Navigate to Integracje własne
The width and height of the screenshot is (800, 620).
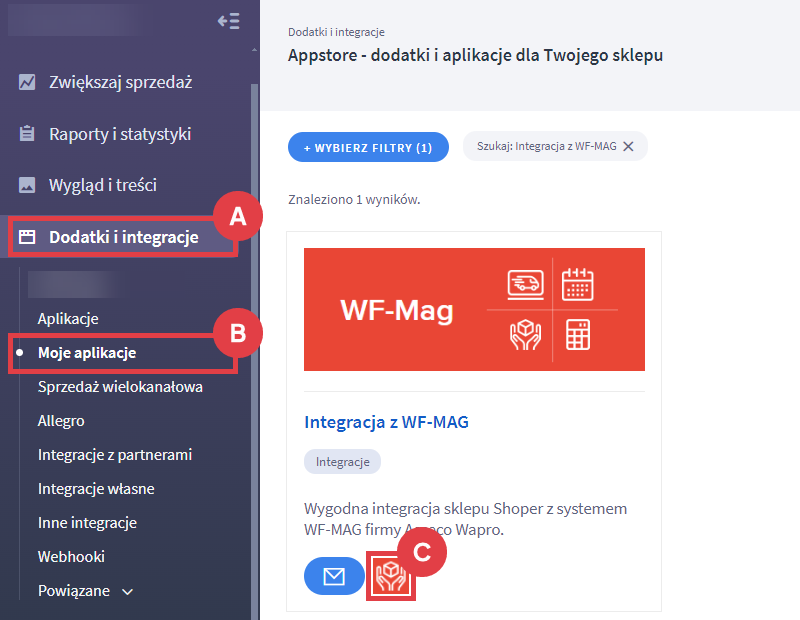click(96, 489)
